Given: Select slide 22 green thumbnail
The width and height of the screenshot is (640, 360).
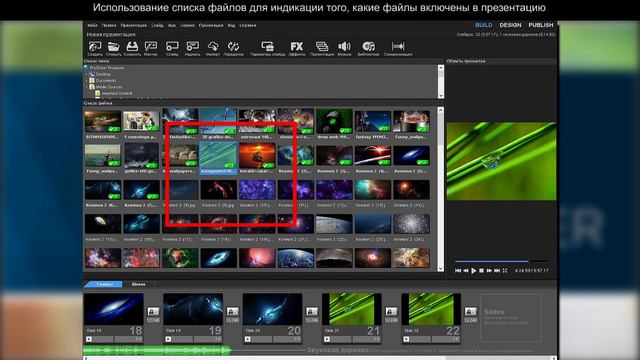Looking at the screenshot, I should click(431, 309).
